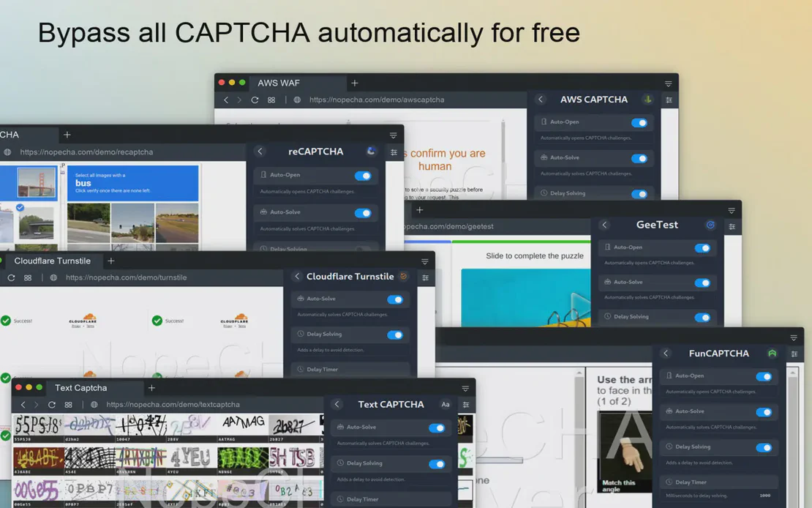Click the back chevron in the GeeTest panel
This screenshot has width=812, height=508.
pyautogui.click(x=604, y=225)
